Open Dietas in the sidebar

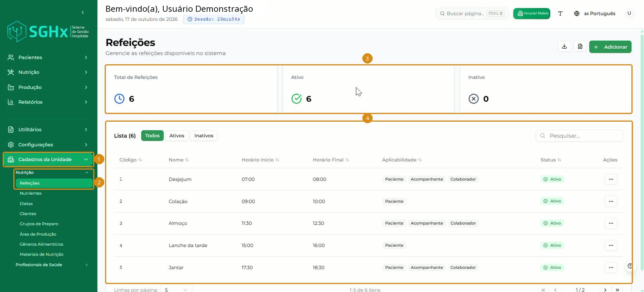coord(26,203)
